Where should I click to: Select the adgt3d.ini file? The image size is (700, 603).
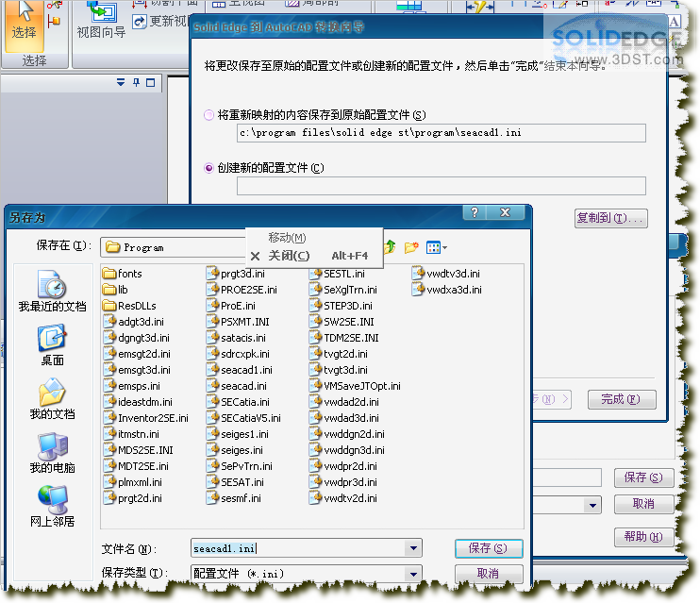pyautogui.click(x=134, y=322)
